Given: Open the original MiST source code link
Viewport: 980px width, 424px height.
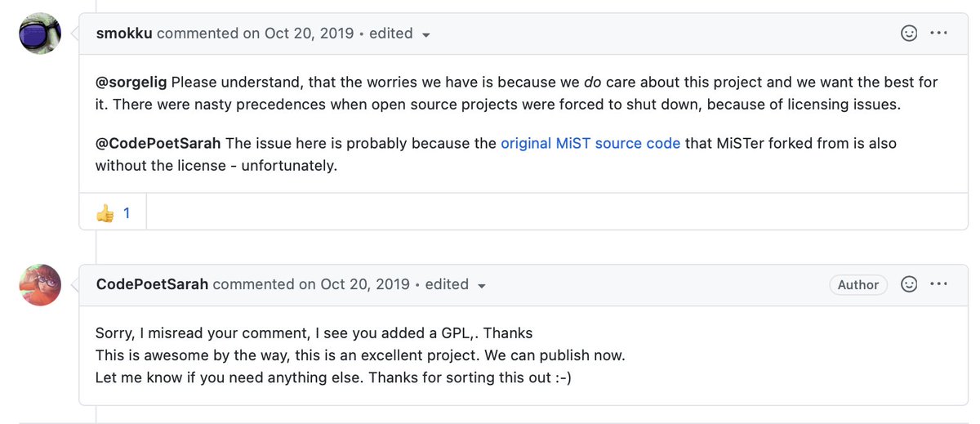Looking at the screenshot, I should (590, 143).
